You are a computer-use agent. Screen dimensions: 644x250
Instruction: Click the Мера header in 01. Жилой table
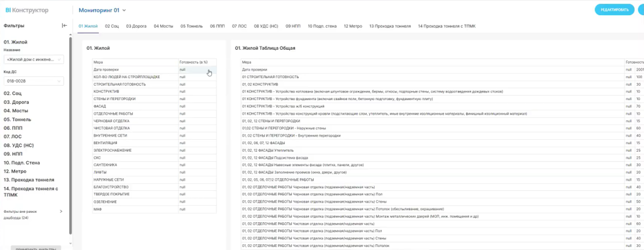135,62
